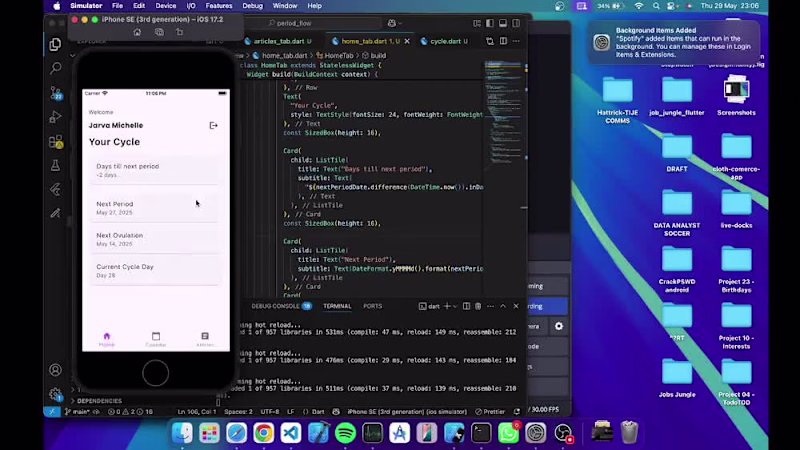
Task: Open the Extensions view
Action: (x=55, y=141)
